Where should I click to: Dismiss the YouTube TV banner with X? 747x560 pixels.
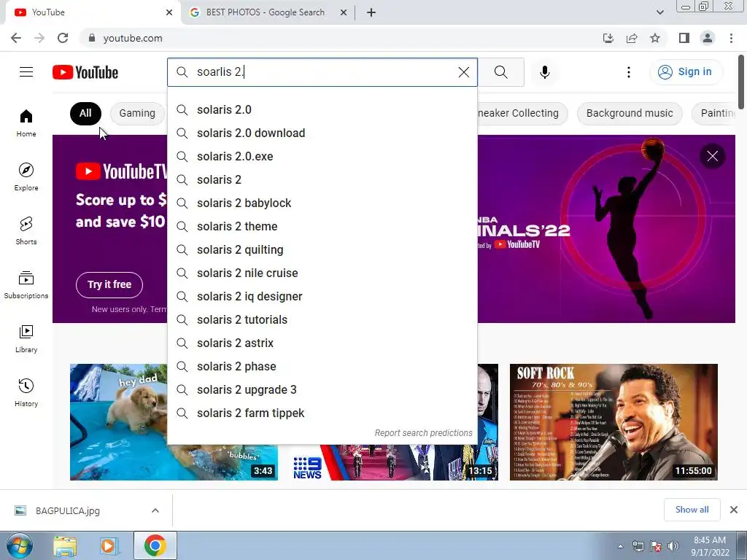(712, 156)
